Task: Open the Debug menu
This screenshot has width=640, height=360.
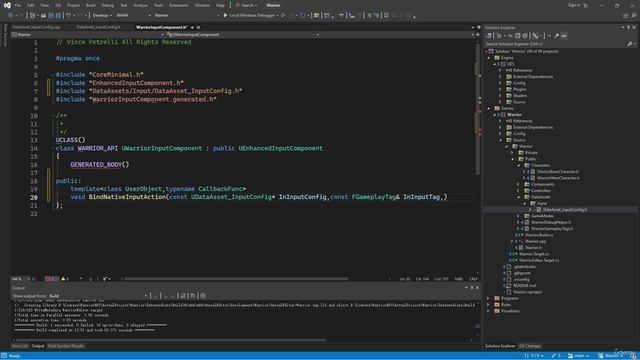Action: 107,5
